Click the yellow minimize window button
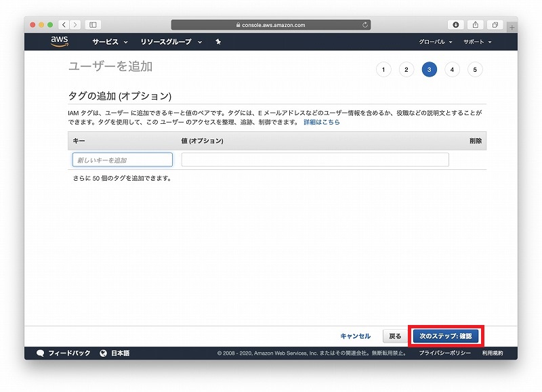542x392 pixels. click(x=41, y=25)
